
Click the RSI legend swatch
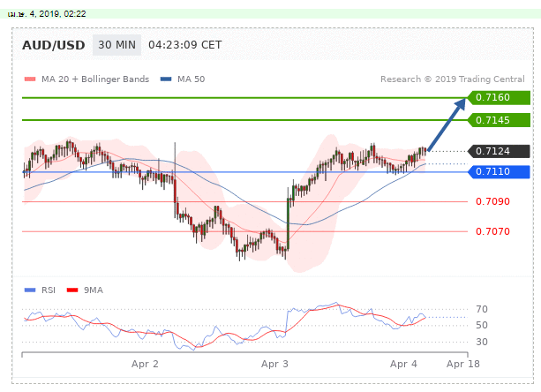(x=30, y=290)
